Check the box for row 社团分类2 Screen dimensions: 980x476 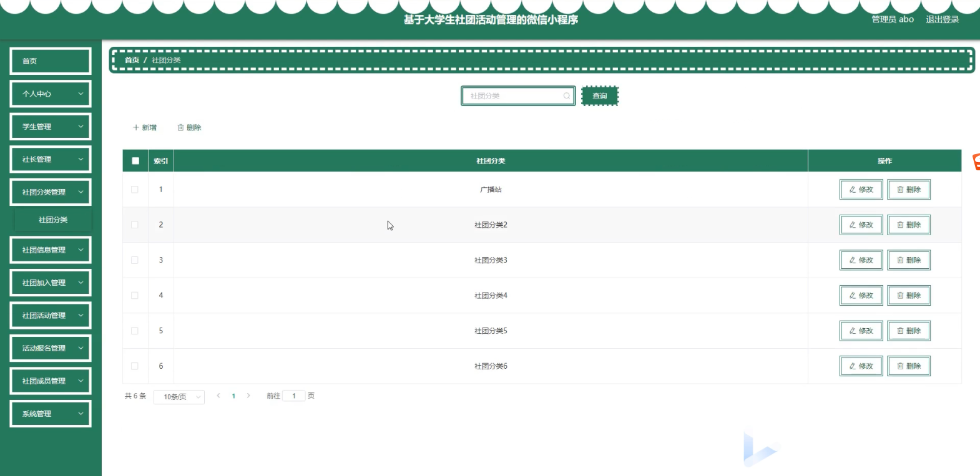click(135, 225)
